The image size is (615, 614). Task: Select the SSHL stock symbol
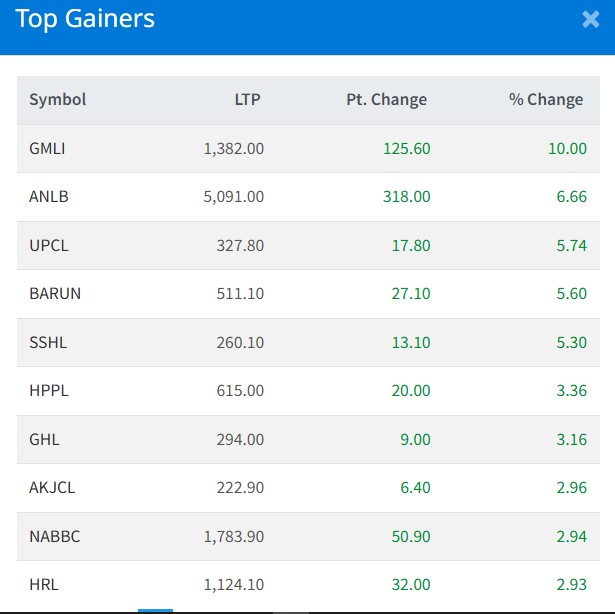(x=48, y=342)
